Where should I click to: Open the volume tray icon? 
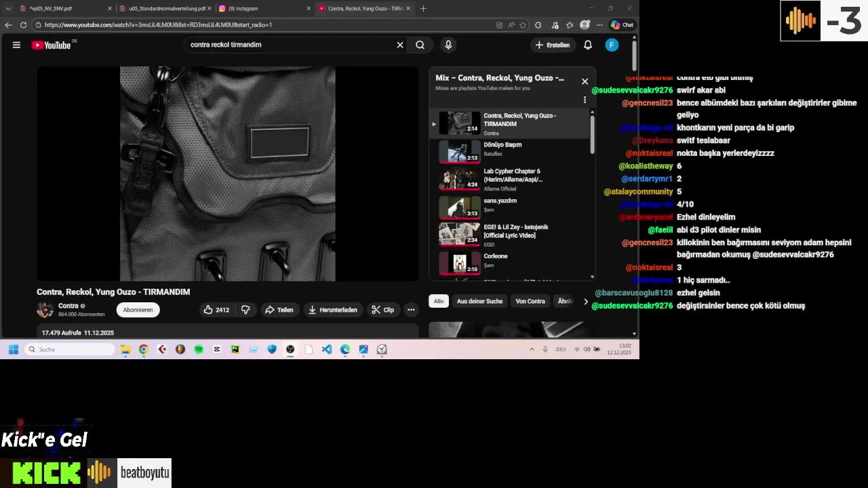(587, 349)
